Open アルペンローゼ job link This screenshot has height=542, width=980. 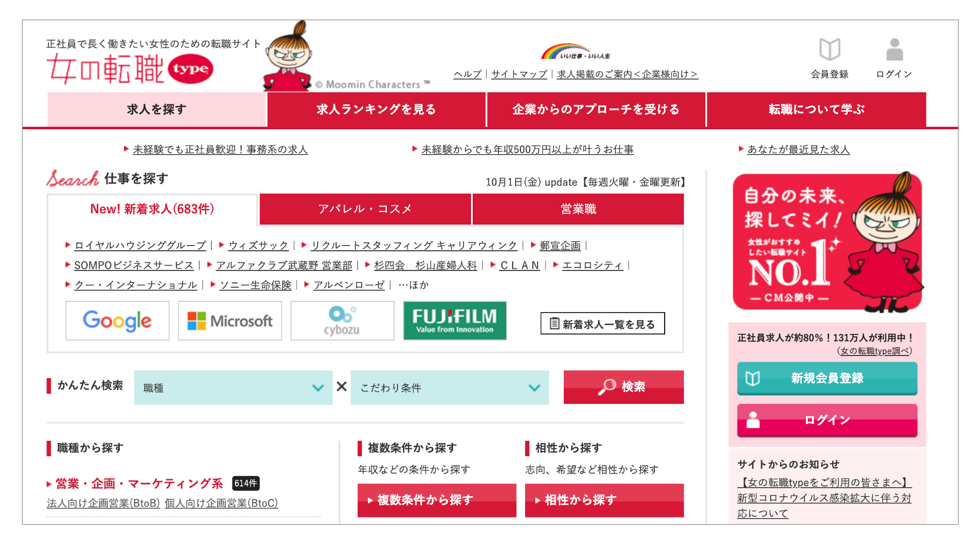point(349,285)
